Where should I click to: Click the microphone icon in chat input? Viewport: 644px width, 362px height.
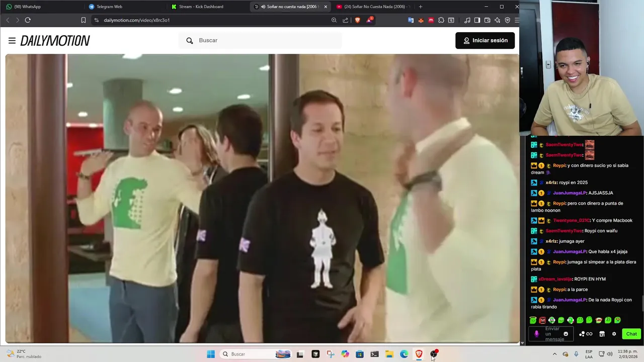(x=536, y=334)
